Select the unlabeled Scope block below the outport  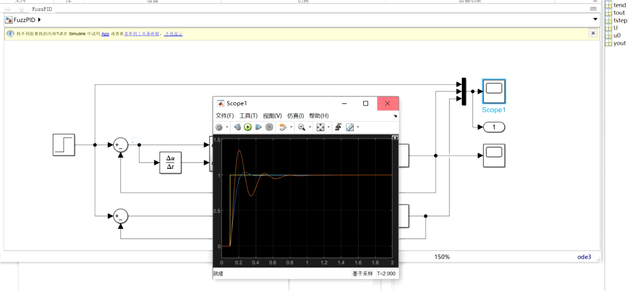(494, 156)
